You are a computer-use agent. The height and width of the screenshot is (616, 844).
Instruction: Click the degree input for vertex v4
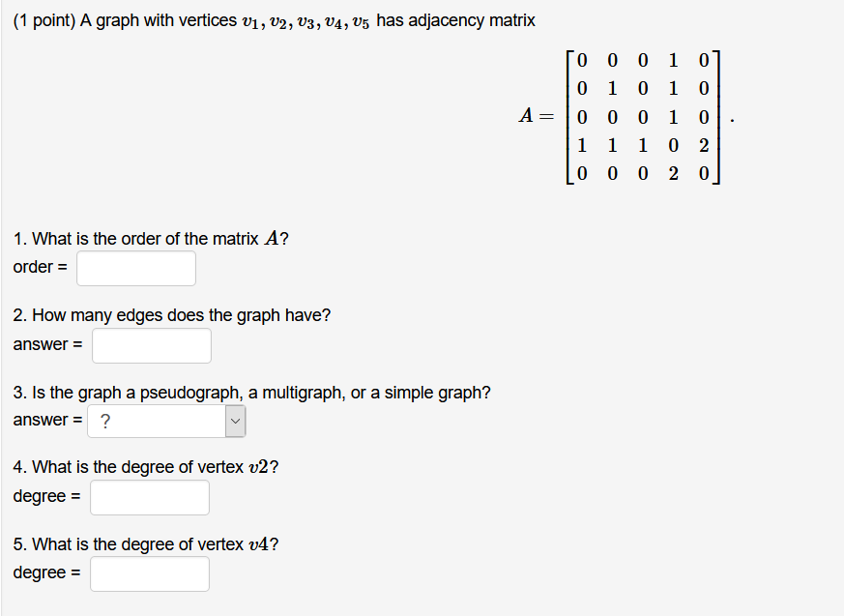point(149,572)
